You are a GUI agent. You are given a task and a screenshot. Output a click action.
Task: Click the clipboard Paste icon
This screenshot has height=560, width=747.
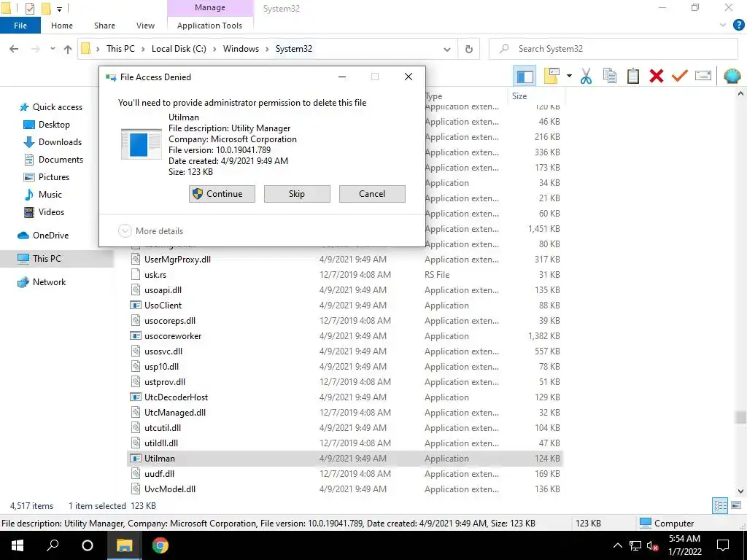(632, 76)
